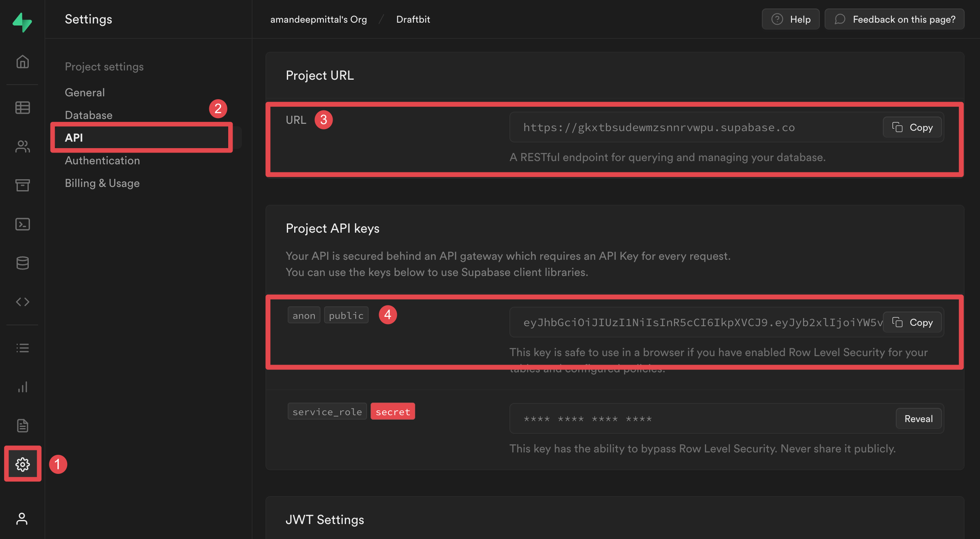Click the Help button
The image size is (980, 539).
[x=791, y=19]
